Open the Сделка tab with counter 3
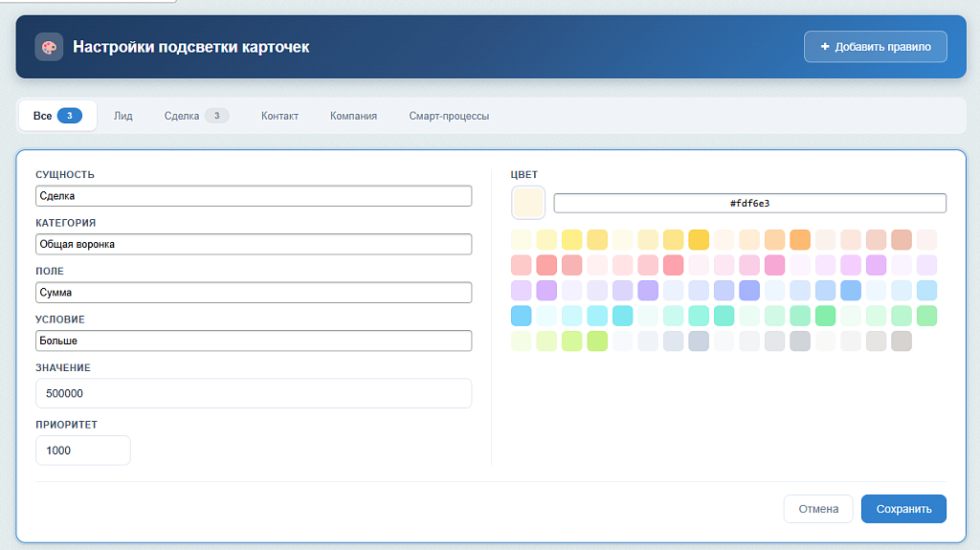Viewport: 980px width, 550px height. 196,116
